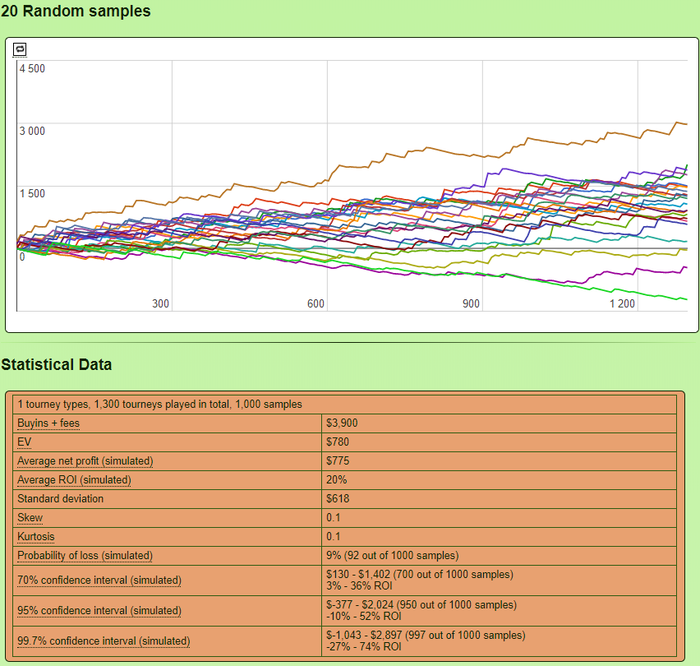Screen dimensions: 700x666
Task: Click the '300' x-axis label
Action: tap(160, 304)
